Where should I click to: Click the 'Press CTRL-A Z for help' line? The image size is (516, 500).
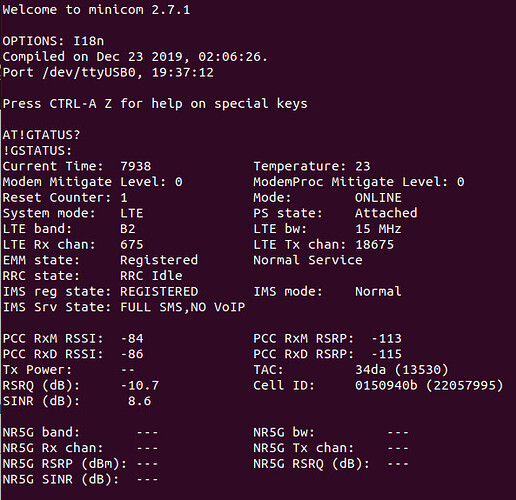tap(155, 104)
